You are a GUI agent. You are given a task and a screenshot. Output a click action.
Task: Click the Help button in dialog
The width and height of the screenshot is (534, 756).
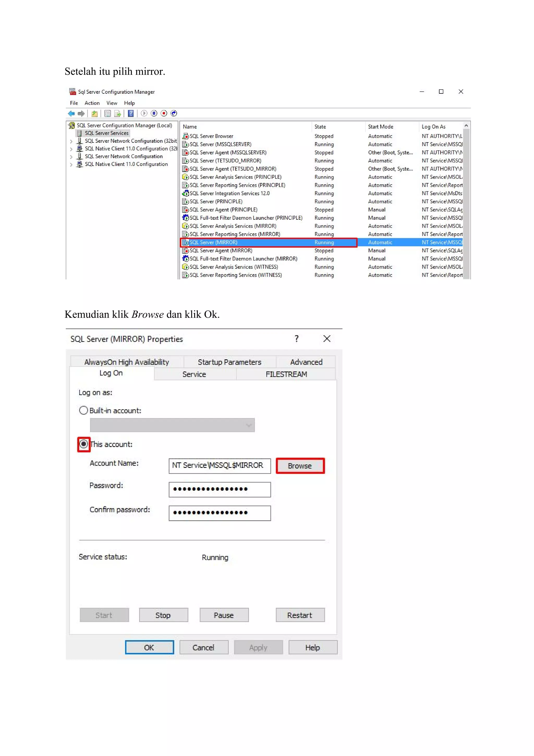(313, 647)
